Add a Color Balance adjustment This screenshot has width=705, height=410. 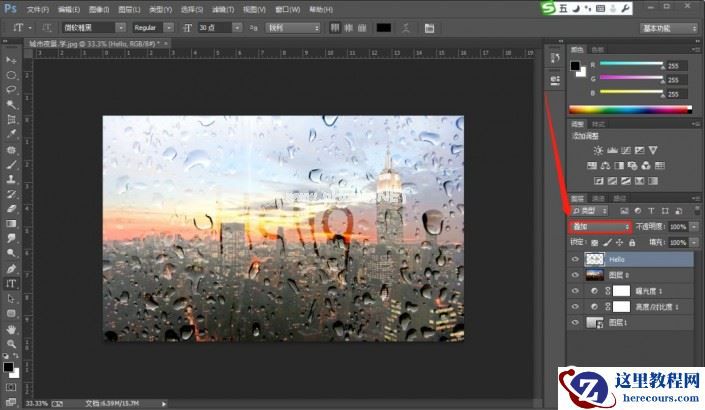pyautogui.click(x=605, y=165)
